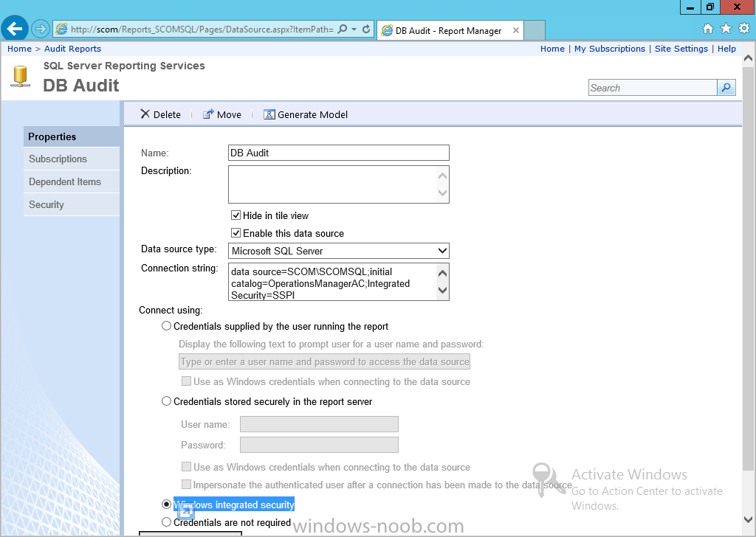Viewport: 756px width, 537px height.
Task: Click in the Name field
Action: click(338, 153)
